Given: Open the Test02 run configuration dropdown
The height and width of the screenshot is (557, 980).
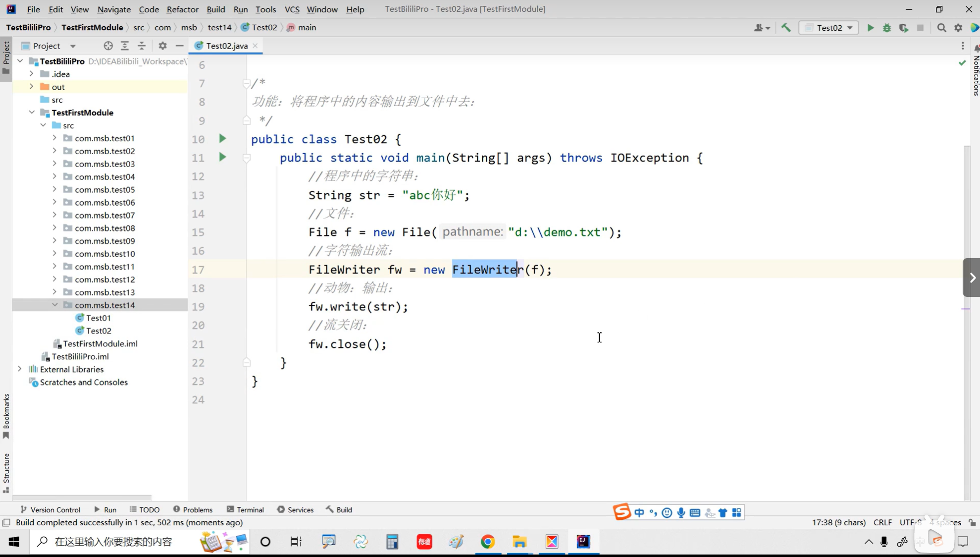Looking at the screenshot, I should click(x=828, y=28).
